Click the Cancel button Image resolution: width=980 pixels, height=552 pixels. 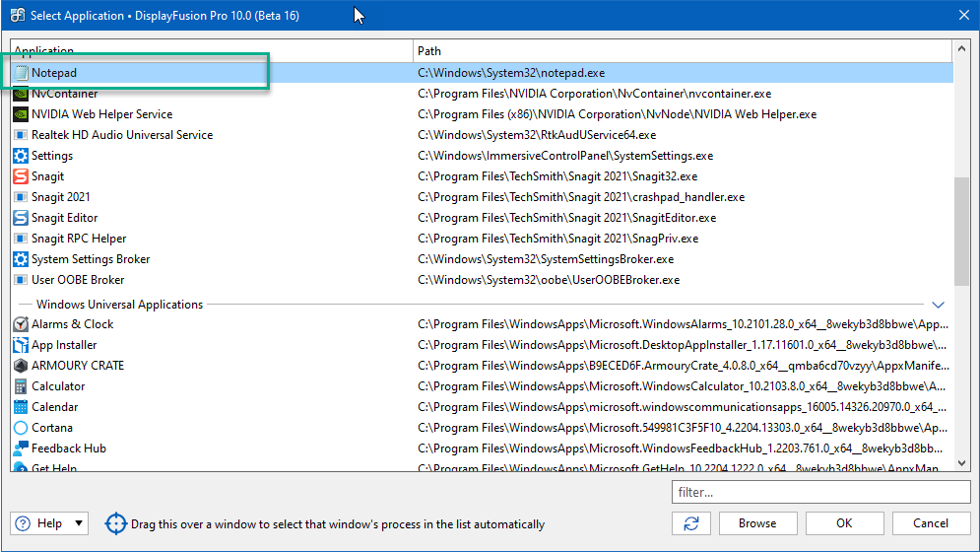(x=931, y=523)
